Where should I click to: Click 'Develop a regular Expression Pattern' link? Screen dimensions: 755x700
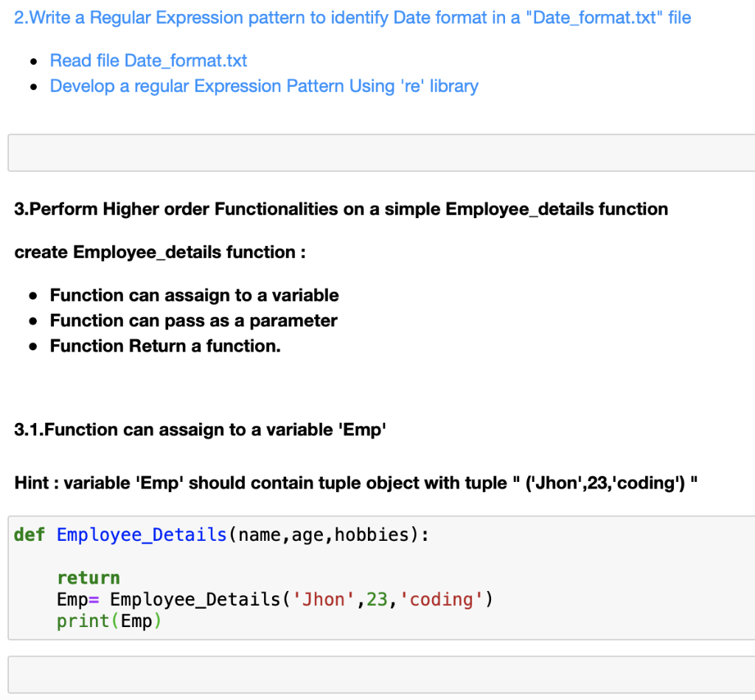coord(263,86)
